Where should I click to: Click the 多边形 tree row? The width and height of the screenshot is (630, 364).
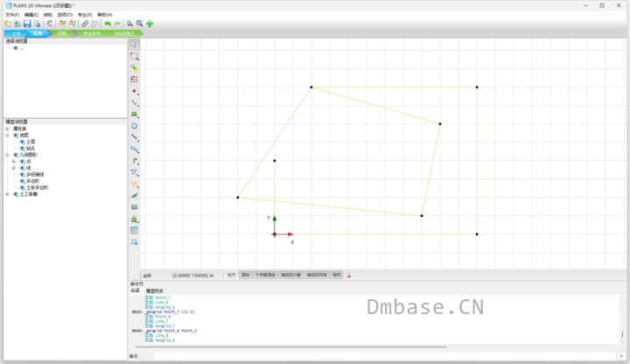click(x=32, y=181)
